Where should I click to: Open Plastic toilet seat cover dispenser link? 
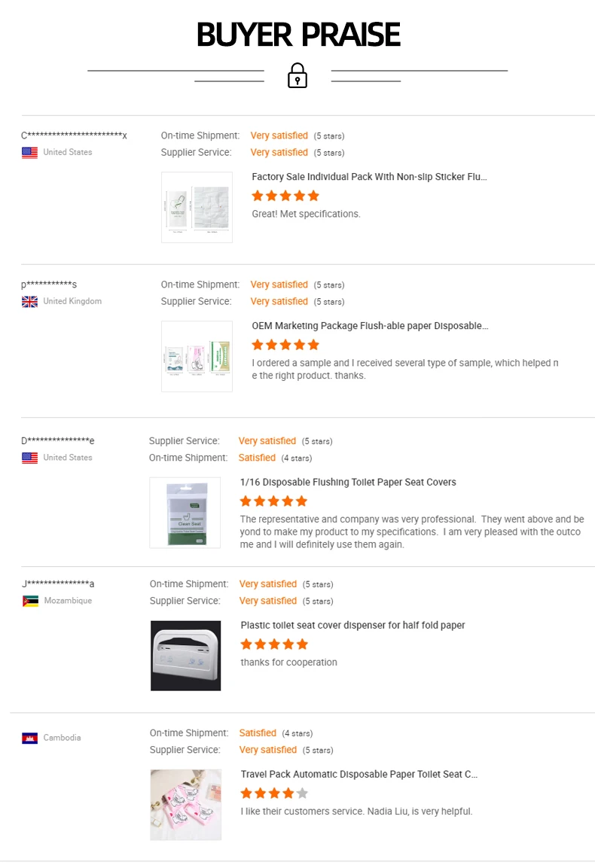click(x=352, y=626)
